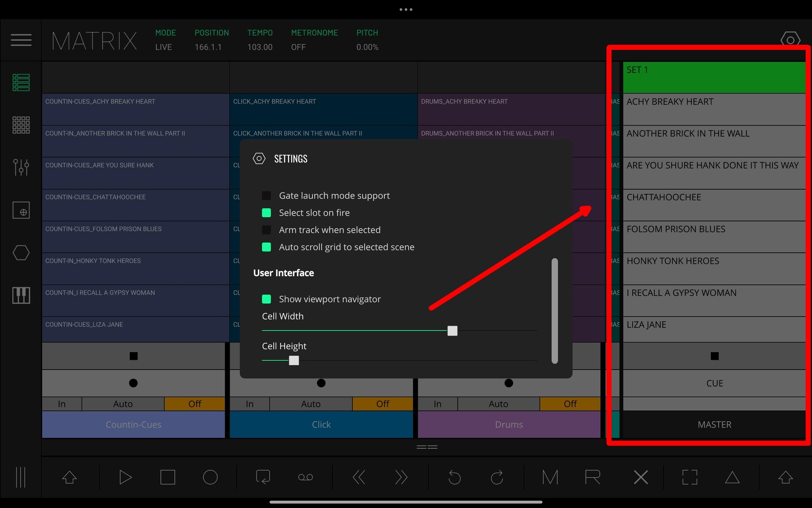Open the mixer sliders view in sidebar
This screenshot has width=812, height=508.
(x=21, y=168)
